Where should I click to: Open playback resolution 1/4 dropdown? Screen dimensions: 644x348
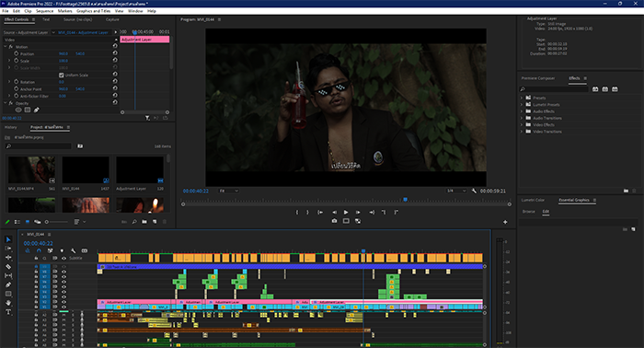456,191
